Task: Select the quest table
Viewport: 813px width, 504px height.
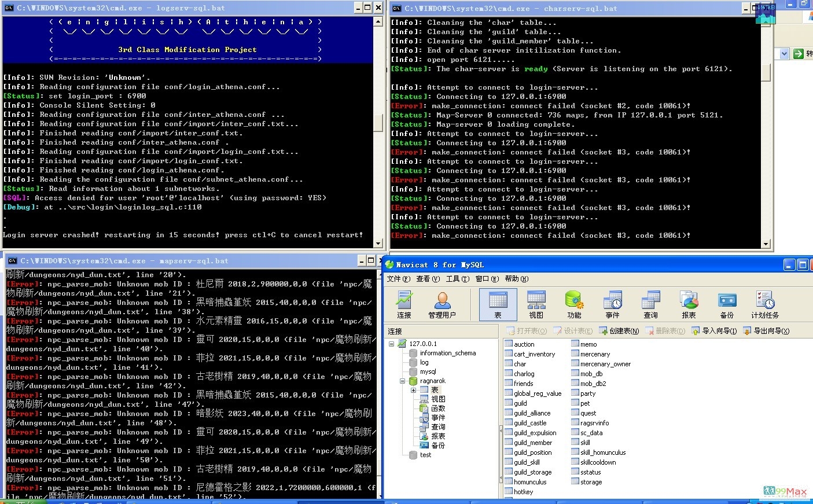Action: 584,413
